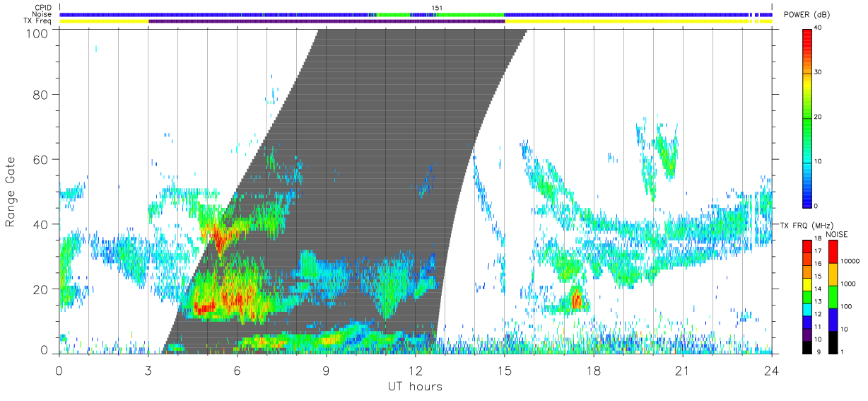Click the "9" tick on the UT hours axis
868x401 pixels.
click(x=326, y=371)
